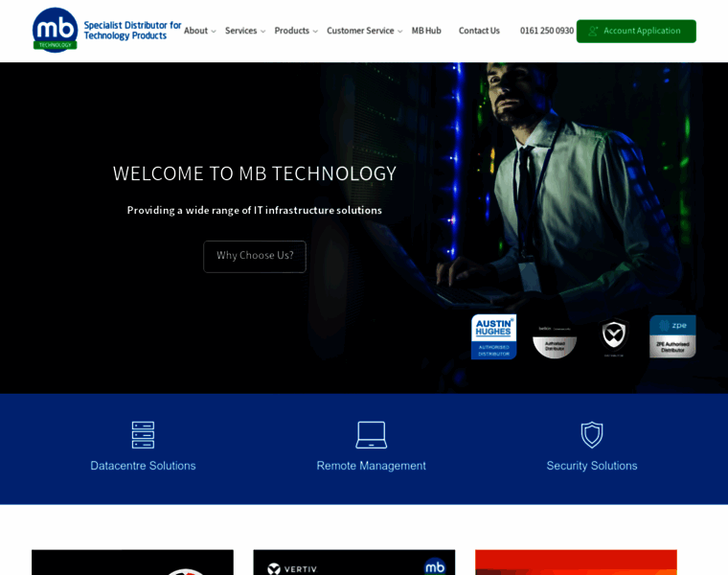The image size is (728, 575).
Task: Click the user icon in Account Application
Action: pyautogui.click(x=593, y=31)
